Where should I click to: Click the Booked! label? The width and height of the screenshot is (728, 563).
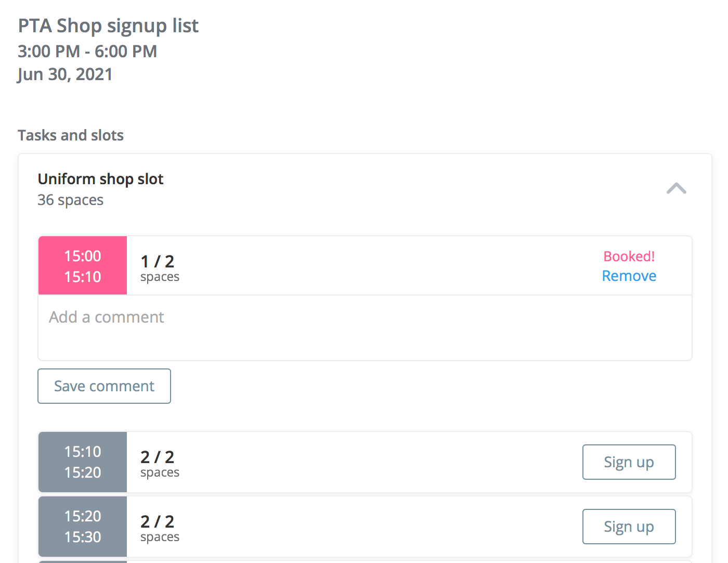coord(629,256)
